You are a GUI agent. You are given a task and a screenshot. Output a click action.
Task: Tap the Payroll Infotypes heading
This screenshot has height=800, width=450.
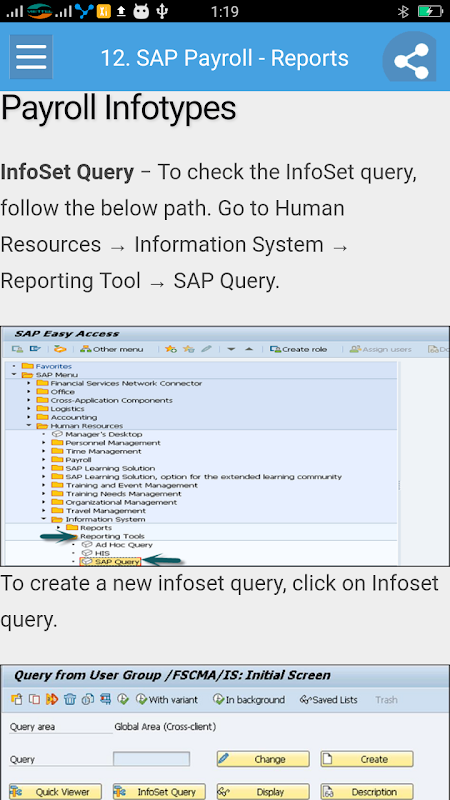coord(118,108)
